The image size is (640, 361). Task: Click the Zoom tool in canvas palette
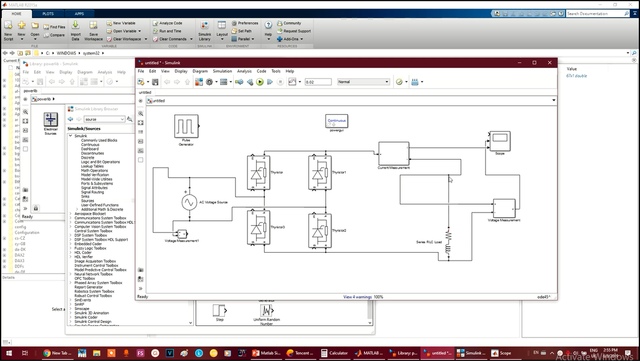coord(141,114)
